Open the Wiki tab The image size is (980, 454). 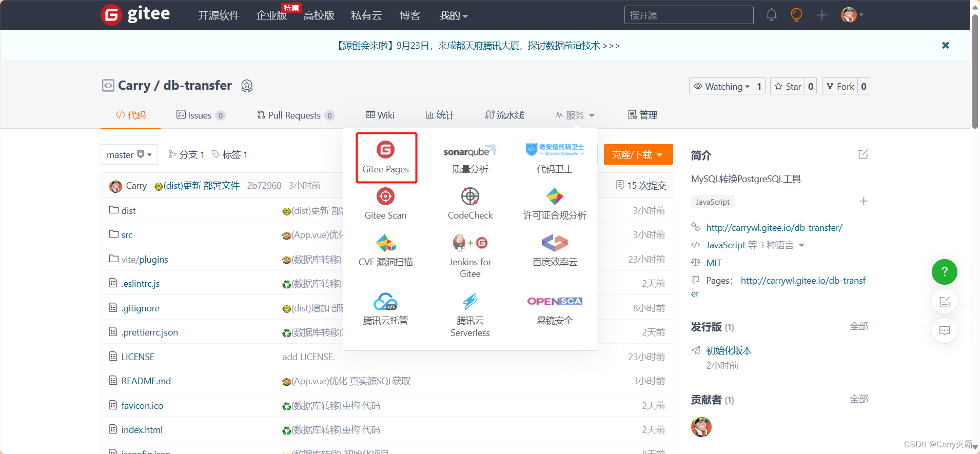380,115
